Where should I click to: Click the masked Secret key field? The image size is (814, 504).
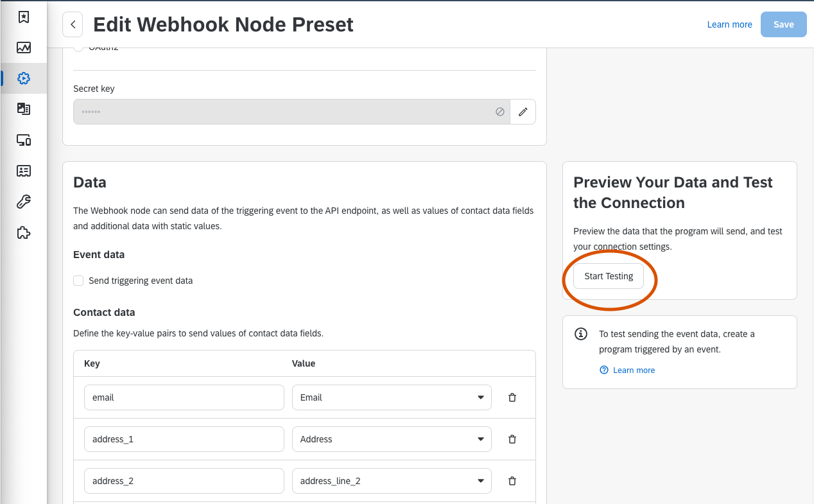coord(291,112)
